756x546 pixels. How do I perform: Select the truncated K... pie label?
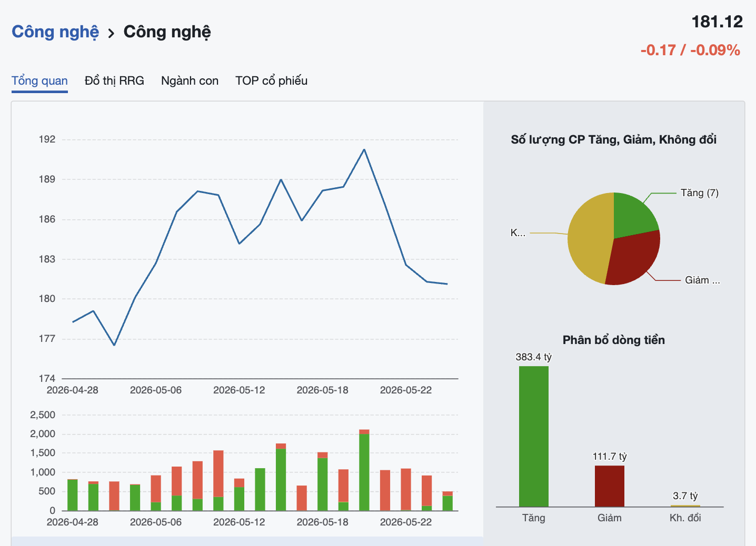click(x=518, y=232)
